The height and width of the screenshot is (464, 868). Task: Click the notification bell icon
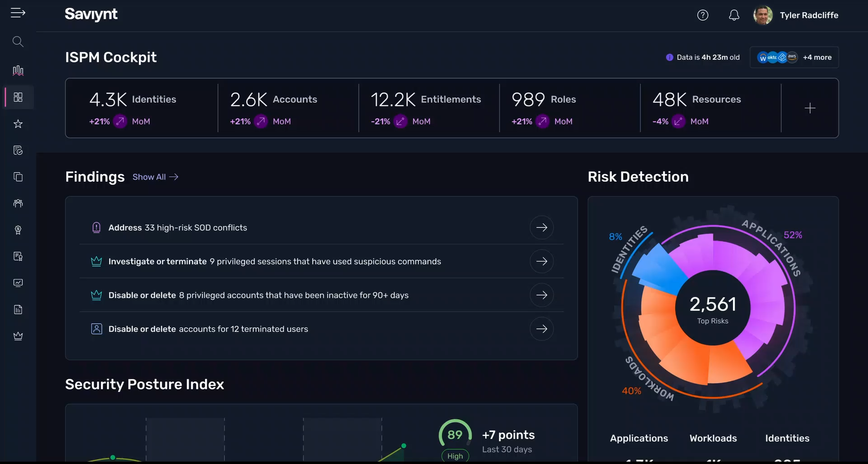click(734, 15)
